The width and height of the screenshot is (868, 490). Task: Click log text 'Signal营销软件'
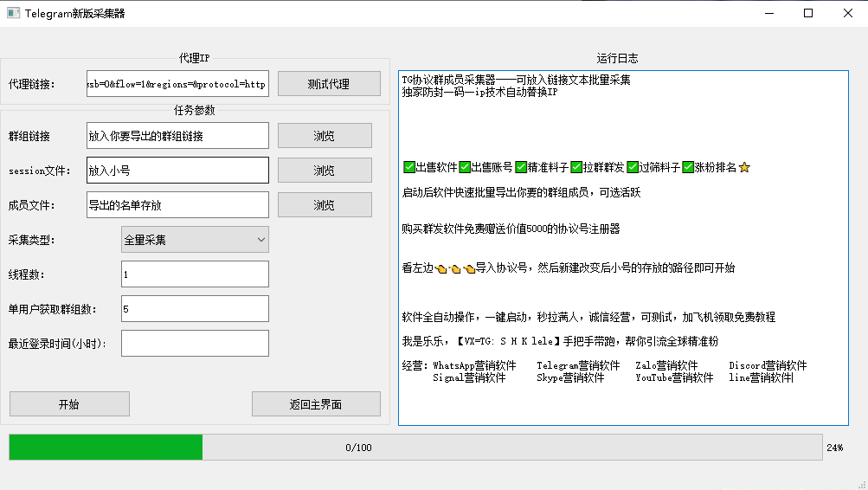click(469, 377)
